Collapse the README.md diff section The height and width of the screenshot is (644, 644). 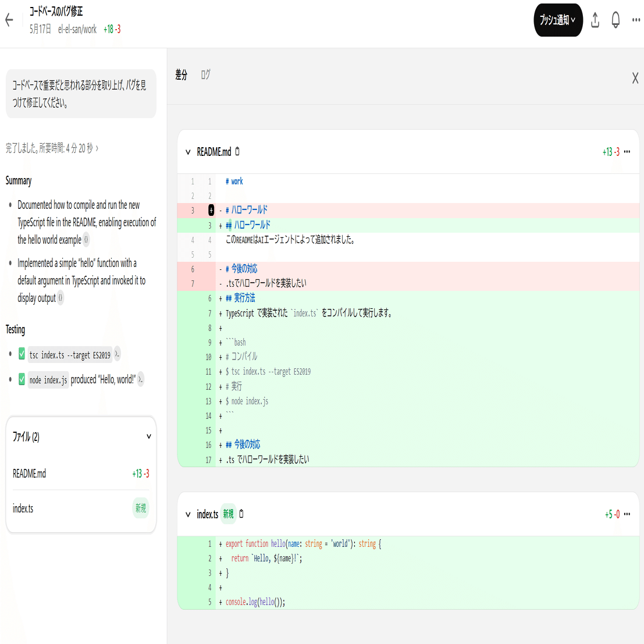(188, 152)
